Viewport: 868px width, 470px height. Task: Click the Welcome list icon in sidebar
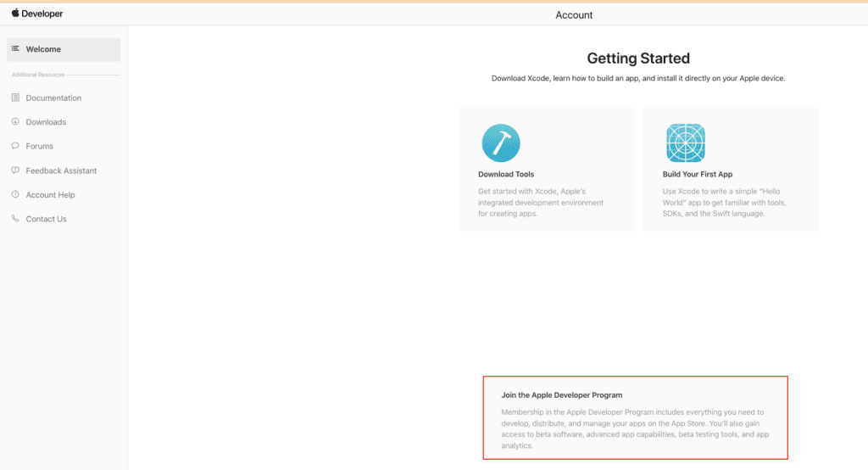[15, 48]
